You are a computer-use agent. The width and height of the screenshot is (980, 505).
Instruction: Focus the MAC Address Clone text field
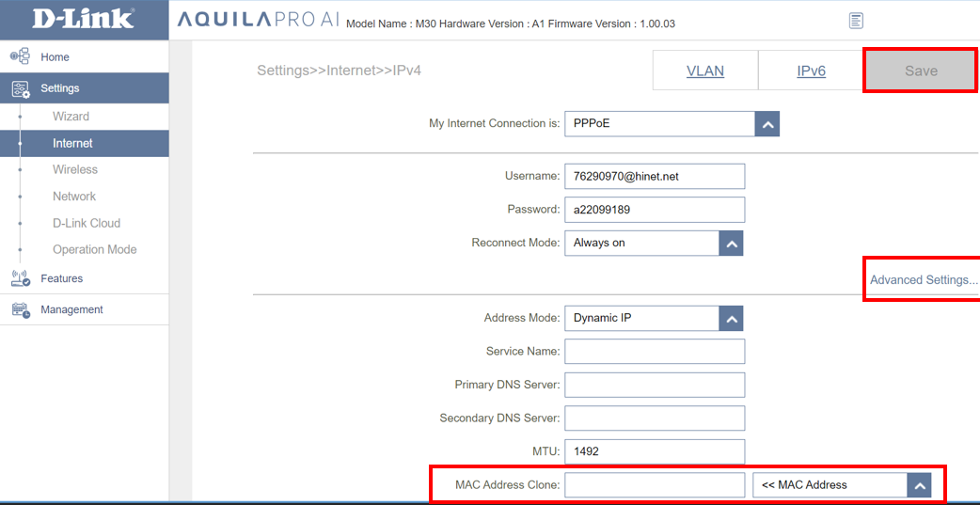point(654,485)
